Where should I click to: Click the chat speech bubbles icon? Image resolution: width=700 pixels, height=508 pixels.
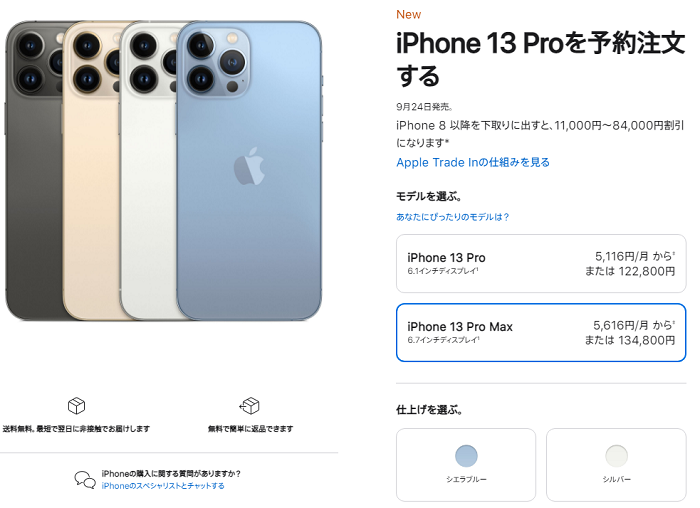click(x=85, y=480)
